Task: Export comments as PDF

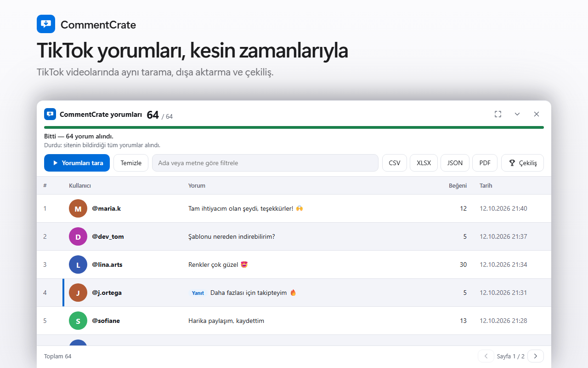Action: (x=485, y=163)
